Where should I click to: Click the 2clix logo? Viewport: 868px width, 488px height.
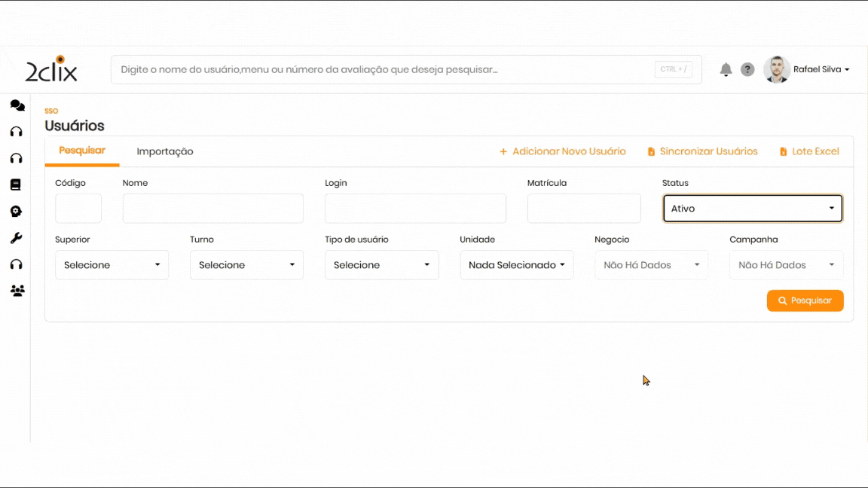(51, 69)
